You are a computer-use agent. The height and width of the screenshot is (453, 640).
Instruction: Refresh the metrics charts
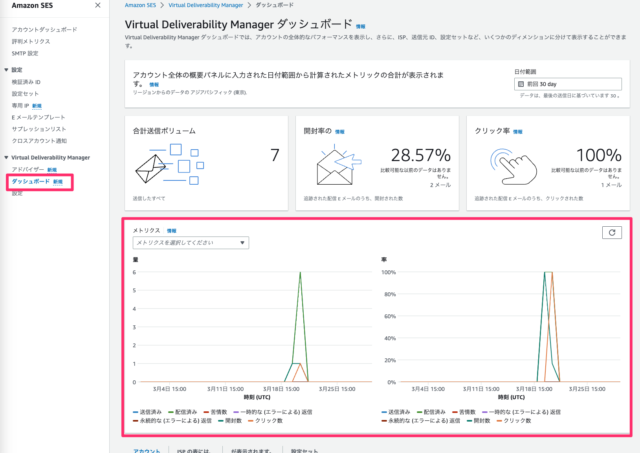[611, 233]
